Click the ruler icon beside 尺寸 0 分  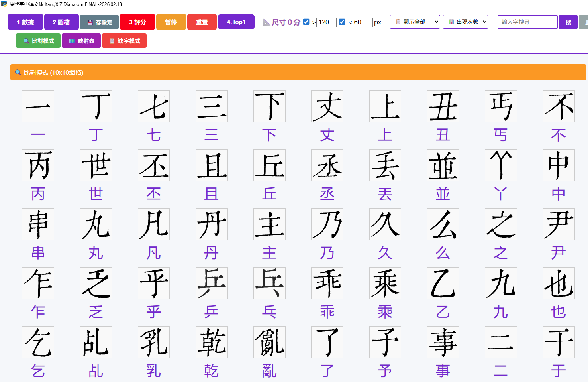(265, 22)
